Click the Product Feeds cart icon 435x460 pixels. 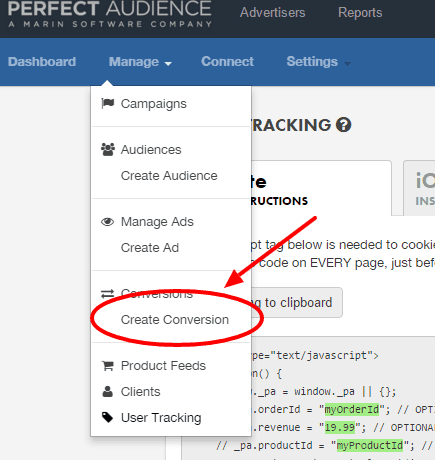[108, 366]
